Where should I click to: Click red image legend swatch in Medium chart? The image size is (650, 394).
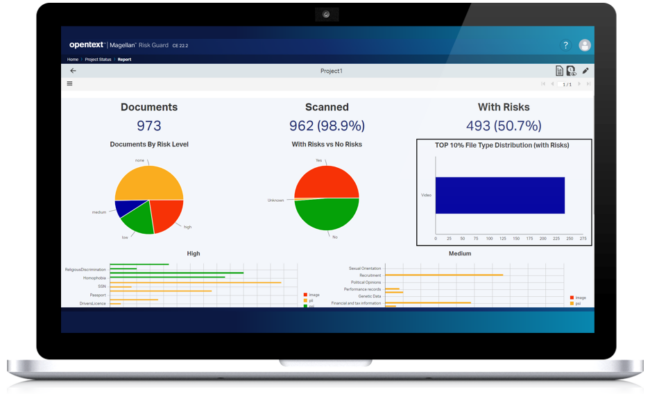coord(572,298)
